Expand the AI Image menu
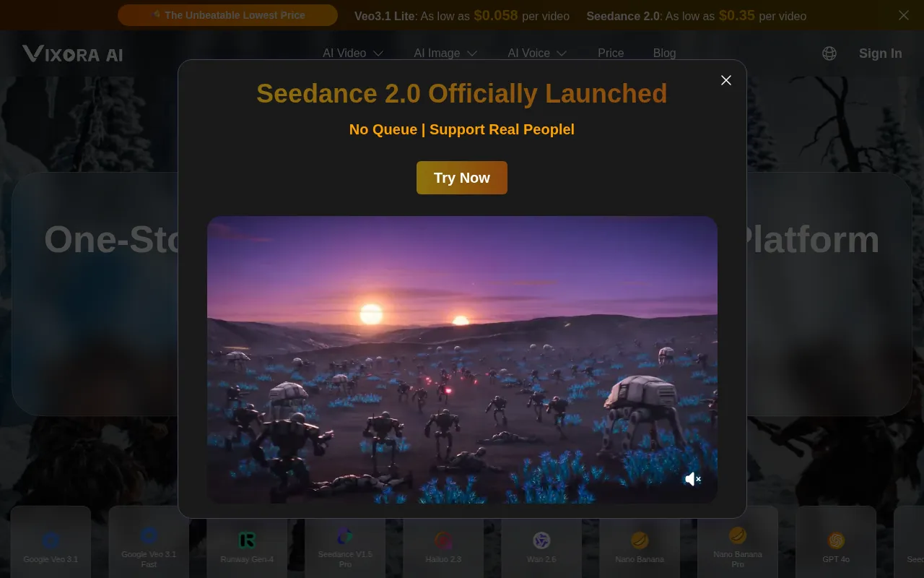The image size is (924, 578). [445, 53]
